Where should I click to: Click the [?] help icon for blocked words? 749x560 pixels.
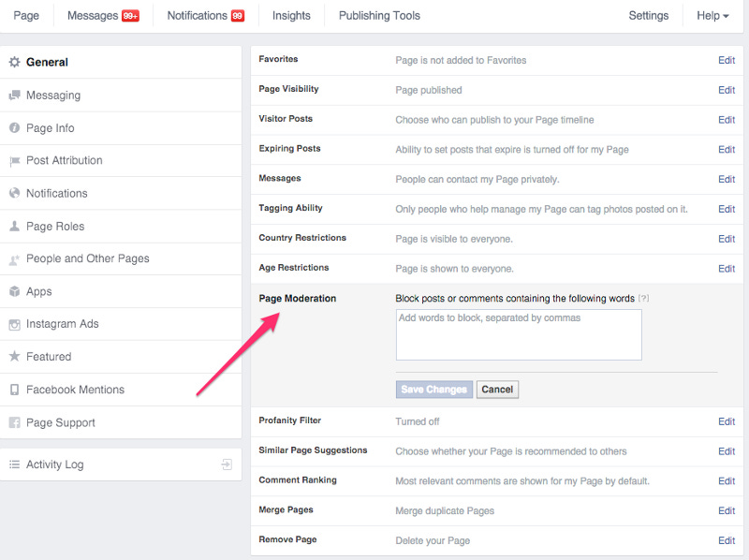click(x=644, y=298)
